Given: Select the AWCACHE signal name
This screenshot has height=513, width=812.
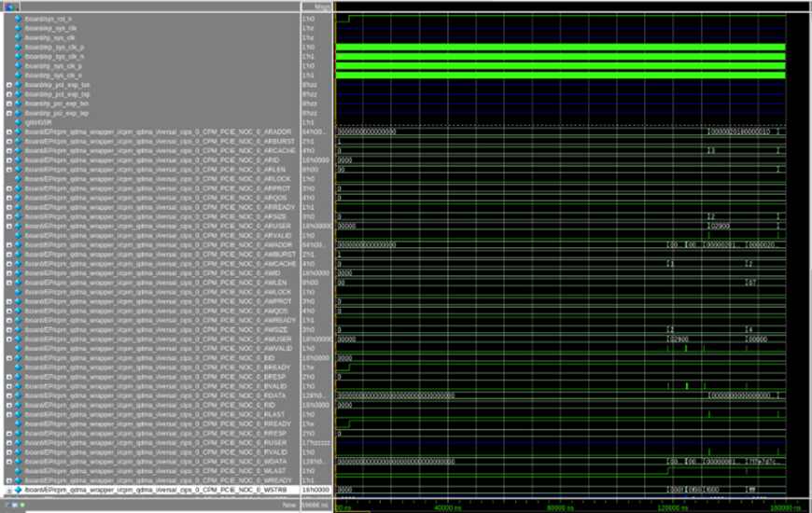Looking at the screenshot, I should tap(161, 264).
